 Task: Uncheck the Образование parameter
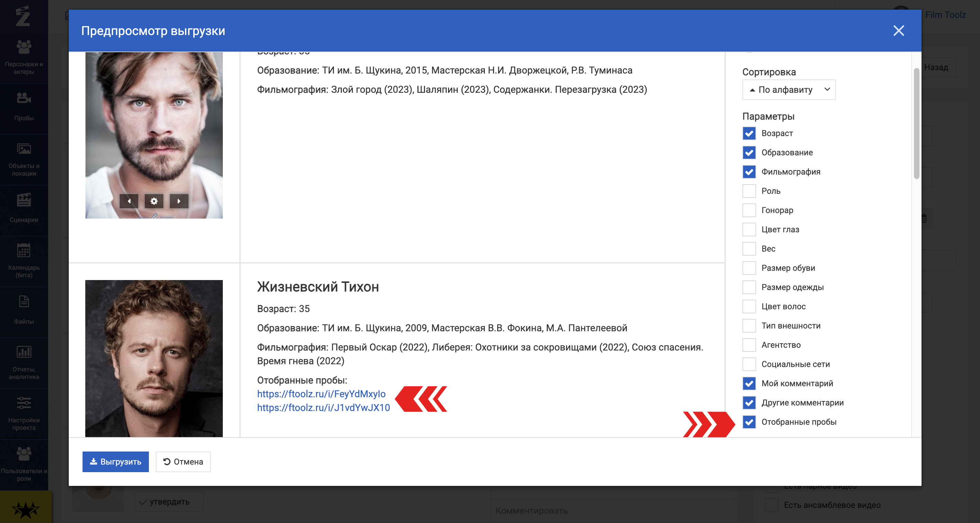click(x=749, y=153)
